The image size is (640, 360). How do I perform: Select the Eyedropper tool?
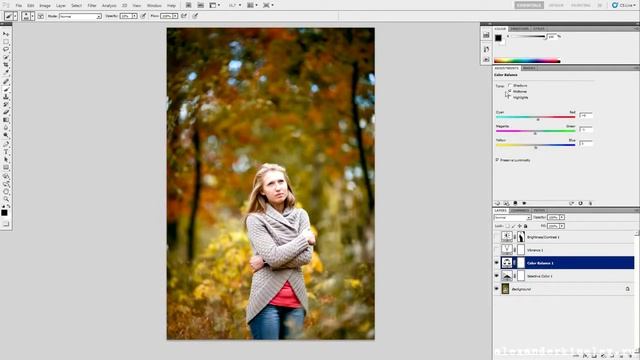coord(6,73)
